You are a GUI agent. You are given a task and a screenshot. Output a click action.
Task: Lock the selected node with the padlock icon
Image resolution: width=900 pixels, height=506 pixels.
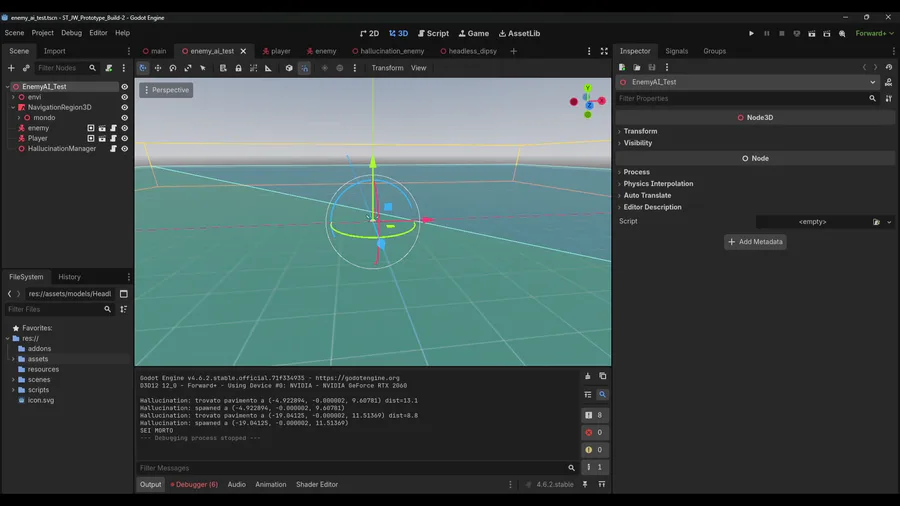point(238,68)
